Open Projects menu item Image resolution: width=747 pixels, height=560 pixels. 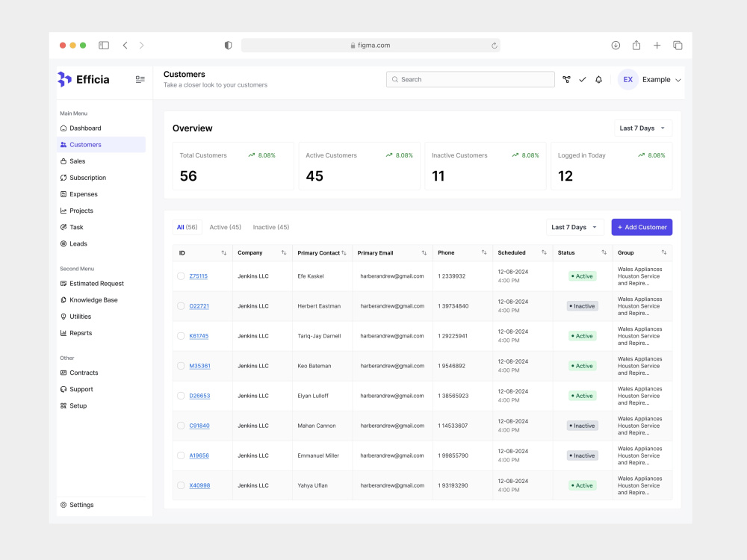tap(101, 211)
